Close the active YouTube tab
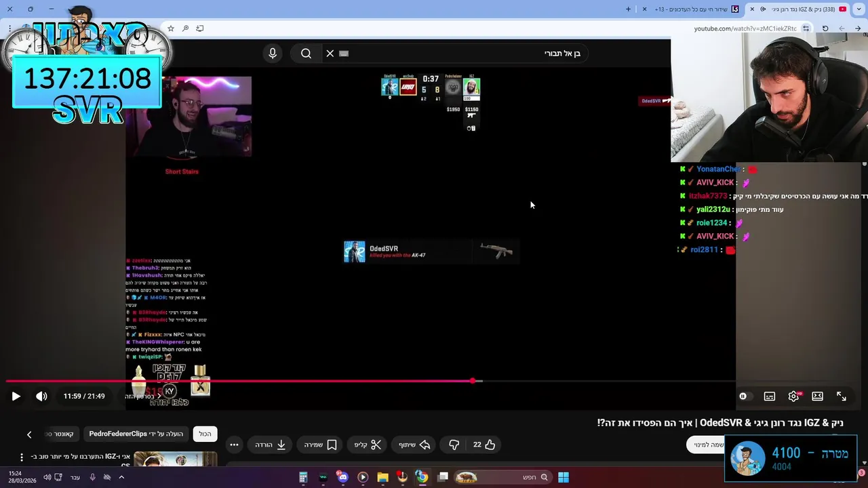 click(x=752, y=9)
